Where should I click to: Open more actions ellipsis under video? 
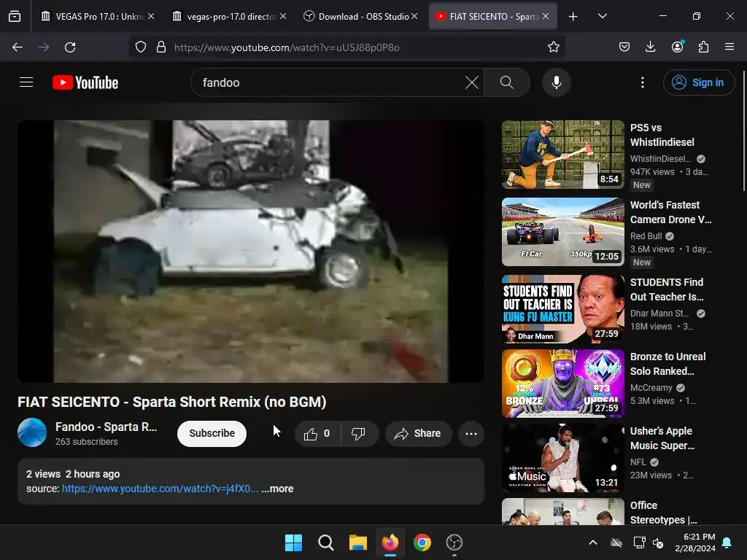point(471,434)
